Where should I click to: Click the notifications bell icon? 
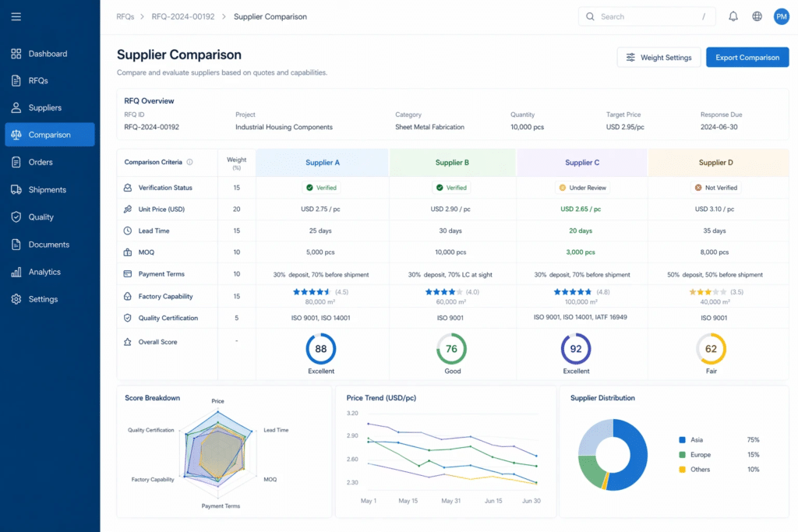click(x=733, y=16)
